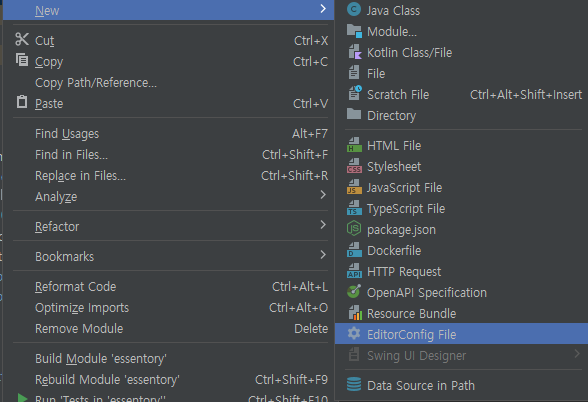Click Ctrl+Shift+F9 shortcut text
The width and height of the screenshot is (588, 402).
point(291,380)
